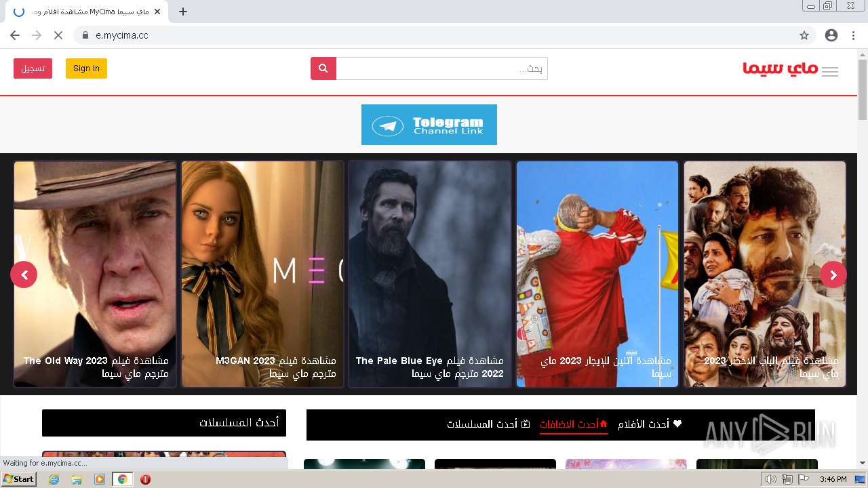The height and width of the screenshot is (488, 868).
Task: Select the أحدث الأفلام tab
Action: 650,424
